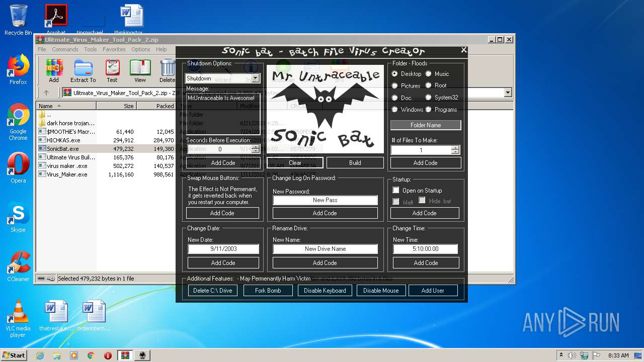Select the System32 radio button
The image size is (644, 362).
click(429, 98)
